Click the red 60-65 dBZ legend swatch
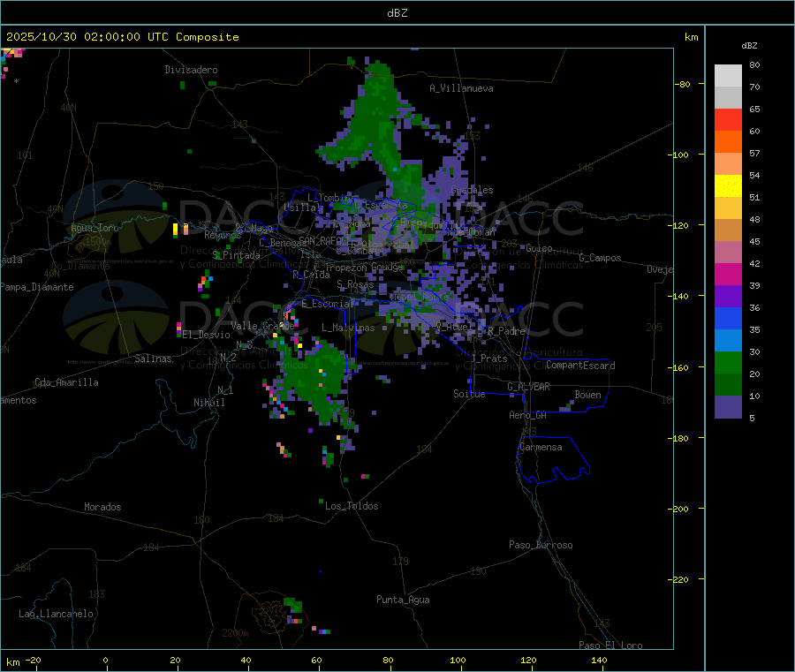The height and width of the screenshot is (672, 795). pos(728,119)
